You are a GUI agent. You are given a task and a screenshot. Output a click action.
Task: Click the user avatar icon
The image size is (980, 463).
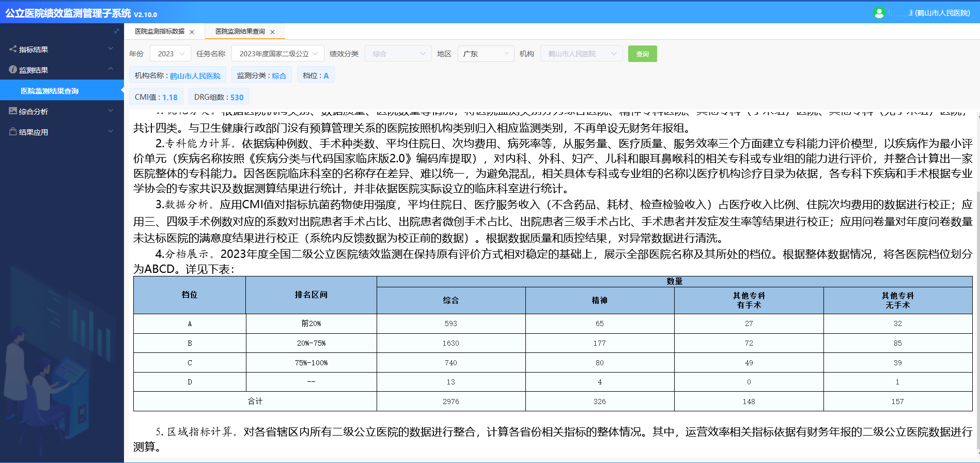coord(879,13)
